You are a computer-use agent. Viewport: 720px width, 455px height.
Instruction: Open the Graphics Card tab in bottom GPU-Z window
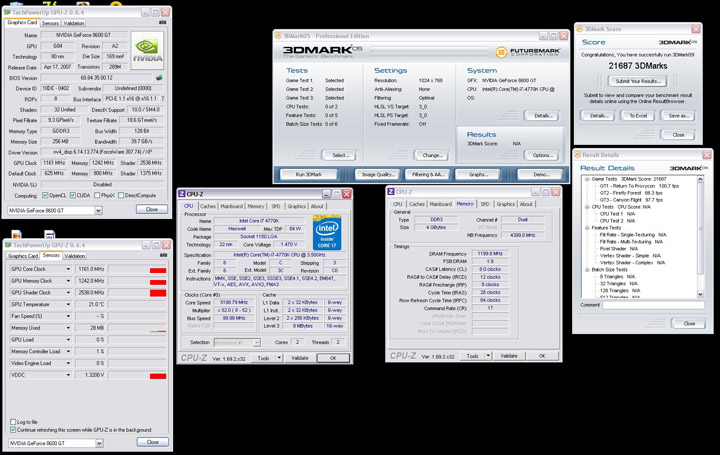(22, 256)
